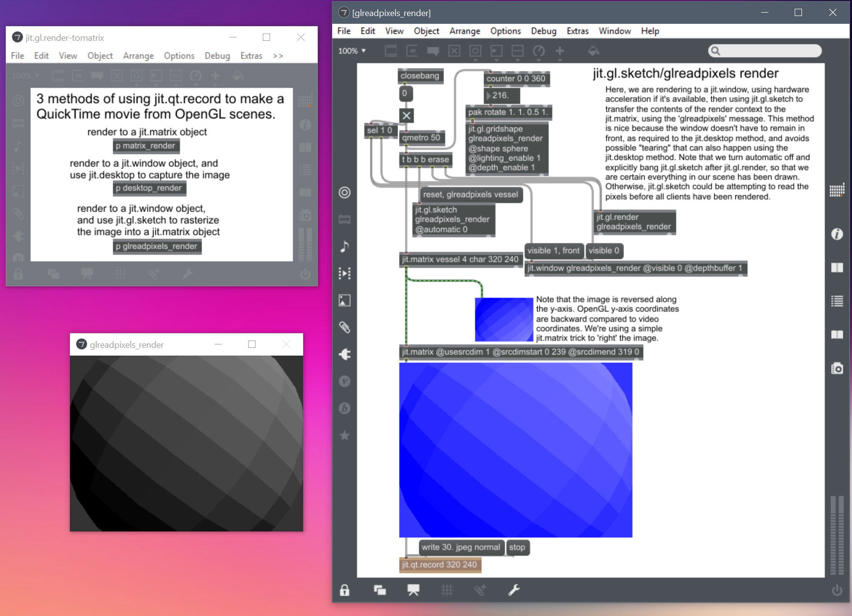This screenshot has height=616, width=852.
Task: Insert a comment using the speech bubble icon
Action: coord(432,51)
